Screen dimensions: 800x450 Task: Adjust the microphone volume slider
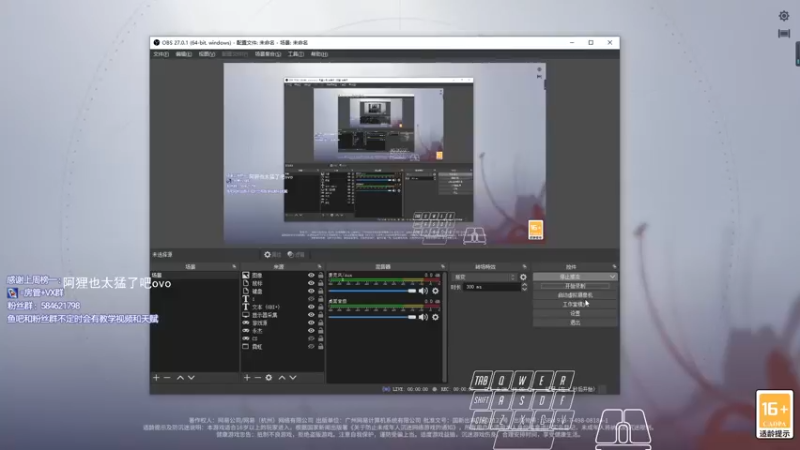372,291
